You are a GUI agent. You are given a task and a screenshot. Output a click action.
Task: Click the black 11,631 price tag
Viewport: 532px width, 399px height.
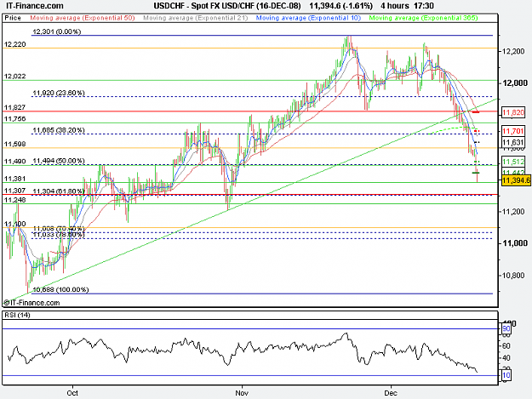[513, 142]
